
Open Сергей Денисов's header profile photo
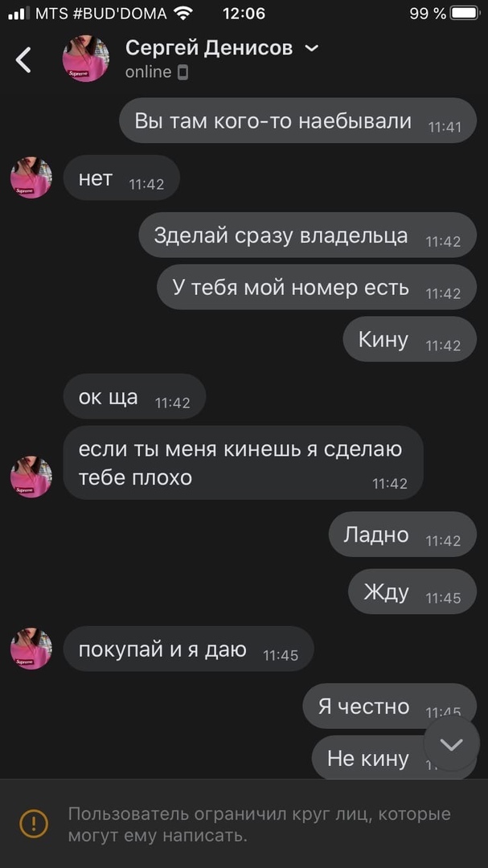(86, 59)
